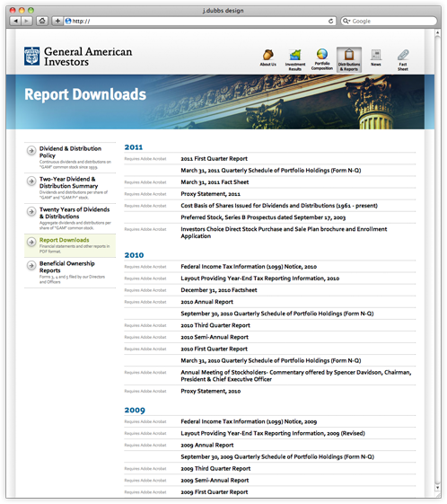This screenshot has width=447, height=504.
Task: Open Annual Meeting of Stockholders commentary link
Action: click(295, 376)
